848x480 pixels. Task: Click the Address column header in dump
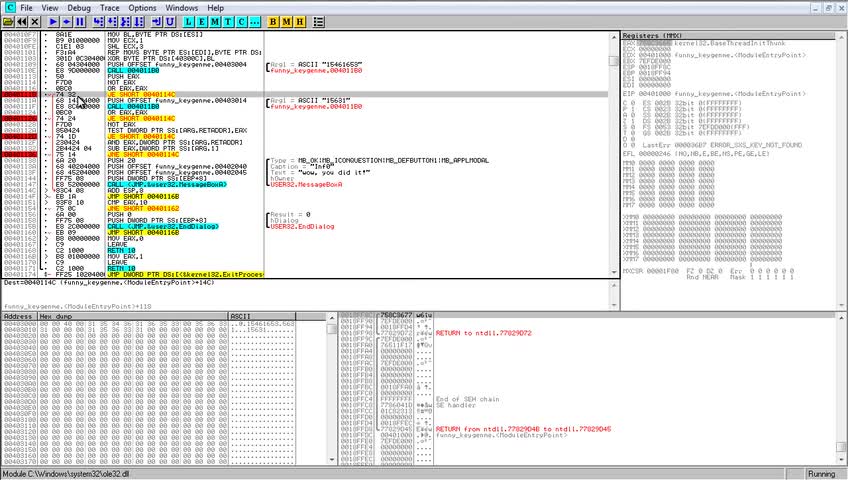pyautogui.click(x=19, y=316)
